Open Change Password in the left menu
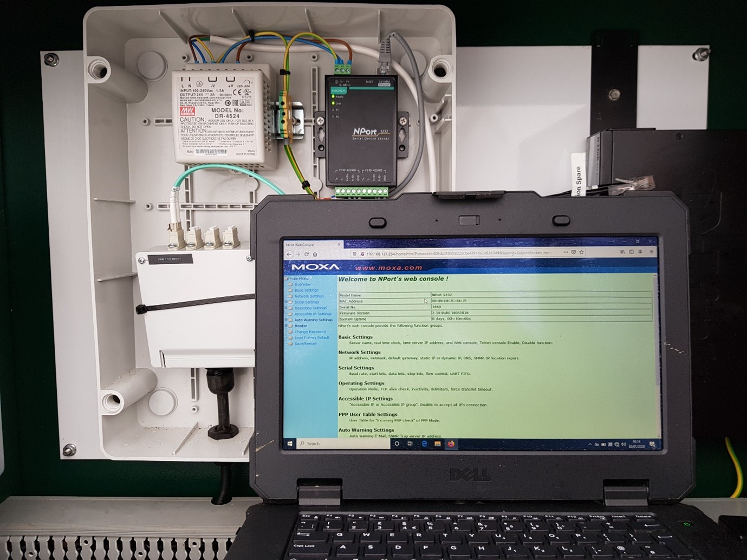 (x=310, y=332)
